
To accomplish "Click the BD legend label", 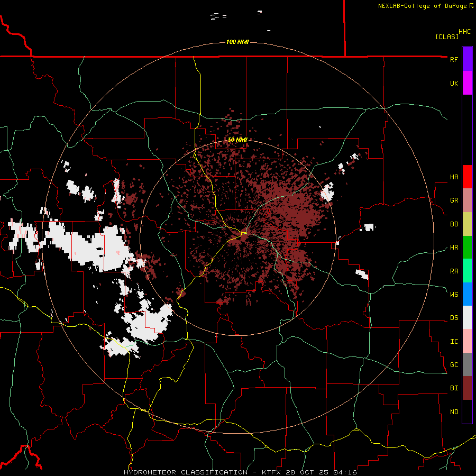I will 454,224.
